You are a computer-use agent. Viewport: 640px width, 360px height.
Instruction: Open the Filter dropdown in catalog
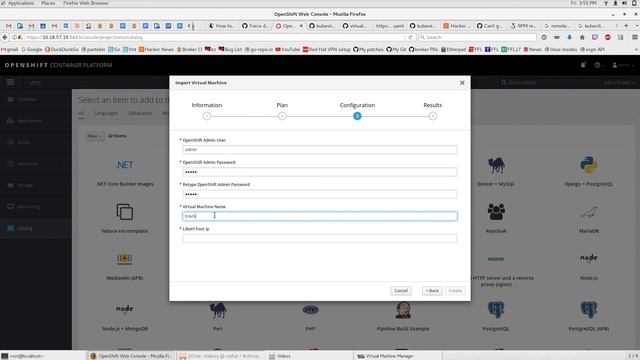[x=94, y=136]
